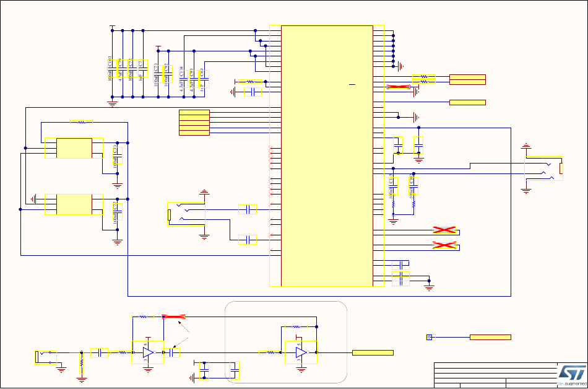Viewport: 588px width, 389px height.
Task: Click the title block table
Action: [x=496, y=375]
